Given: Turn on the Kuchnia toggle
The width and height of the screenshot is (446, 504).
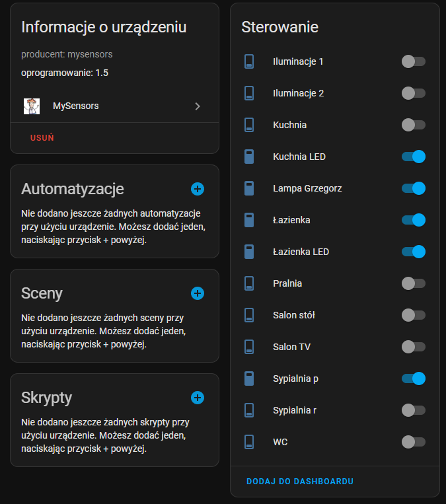Looking at the screenshot, I should pyautogui.click(x=413, y=125).
